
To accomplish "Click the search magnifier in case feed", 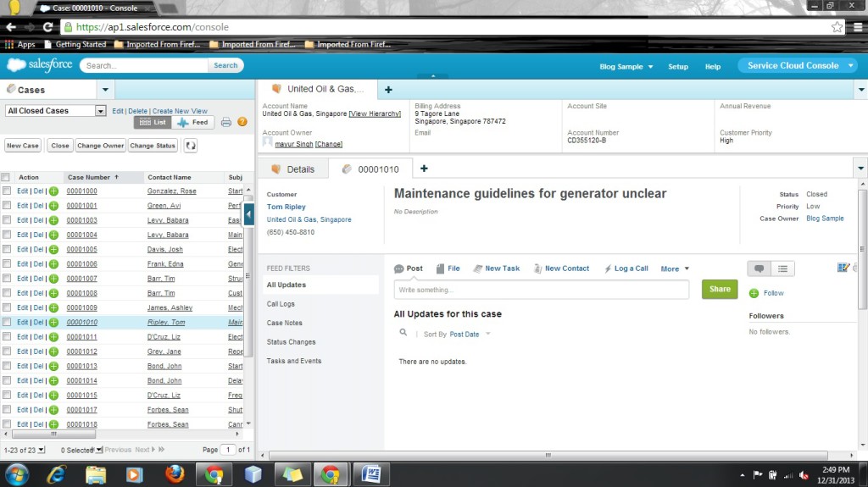I will (403, 333).
